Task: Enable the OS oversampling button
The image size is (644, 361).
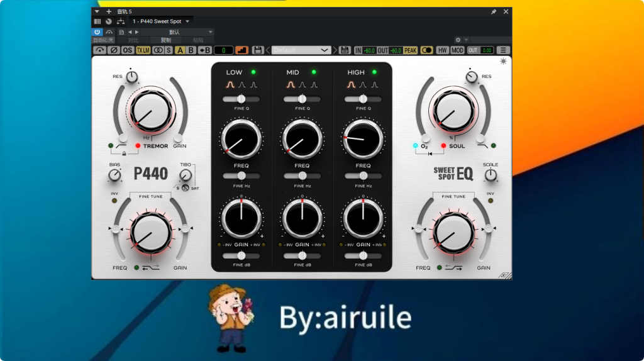Action: 127,50
